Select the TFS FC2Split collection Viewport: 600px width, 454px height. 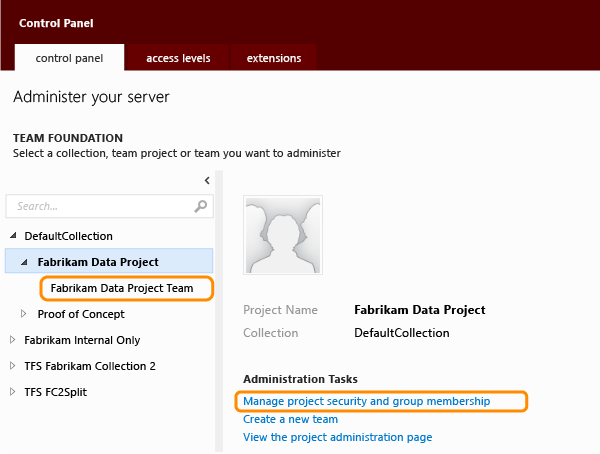click(55, 392)
